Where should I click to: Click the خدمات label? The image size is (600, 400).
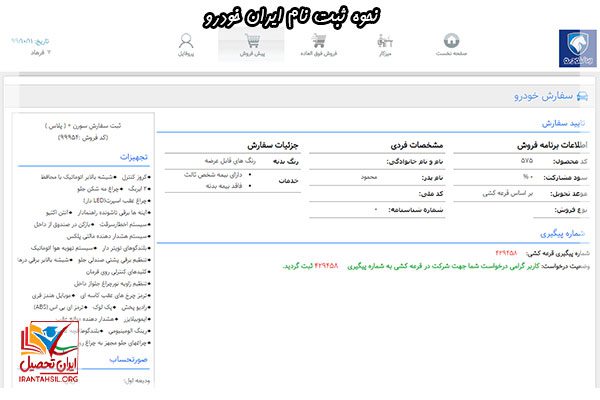coord(288,181)
